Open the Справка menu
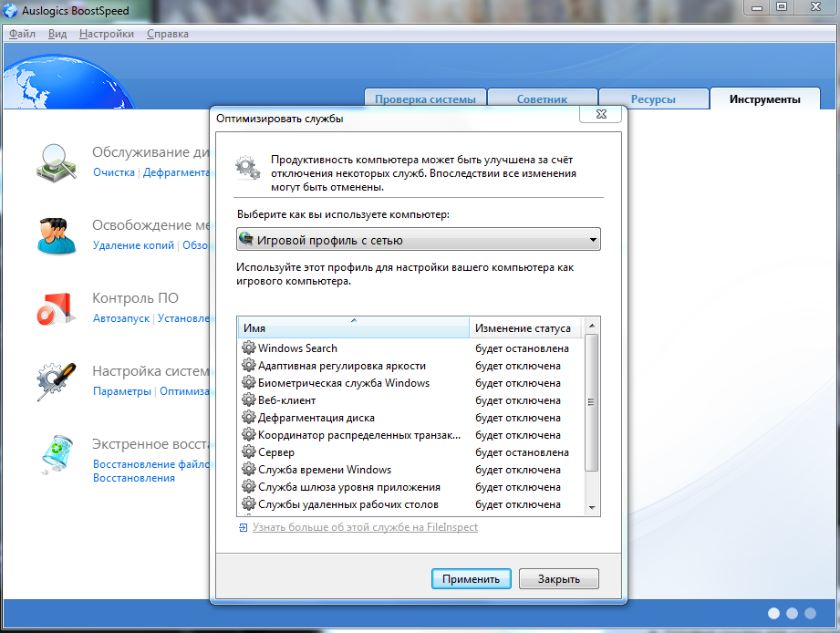840x633 pixels. (x=168, y=34)
